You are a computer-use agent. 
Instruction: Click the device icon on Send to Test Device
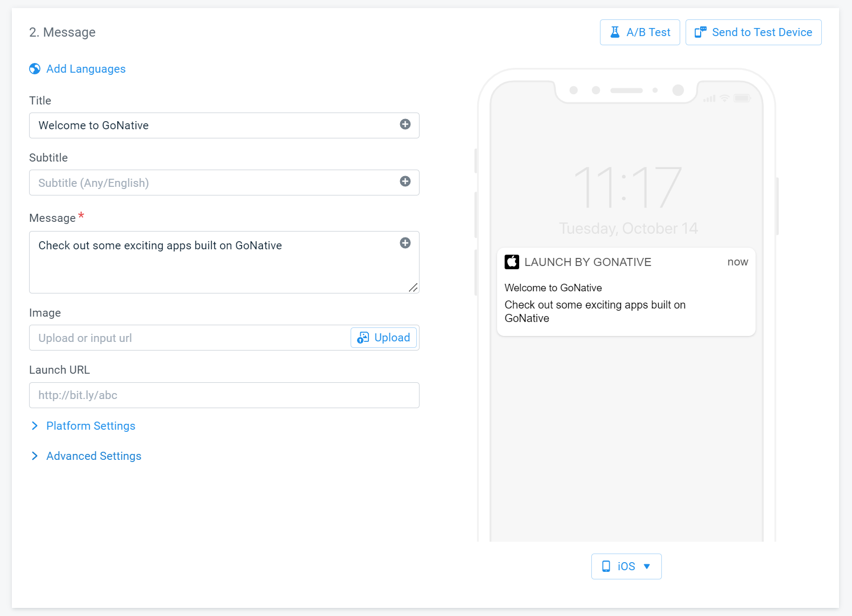(701, 32)
